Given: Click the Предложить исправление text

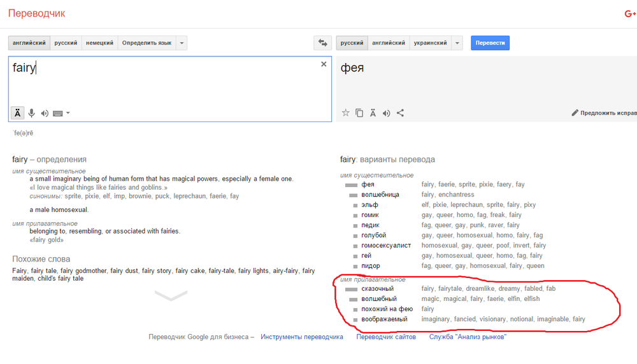Looking at the screenshot, I should click(608, 113).
